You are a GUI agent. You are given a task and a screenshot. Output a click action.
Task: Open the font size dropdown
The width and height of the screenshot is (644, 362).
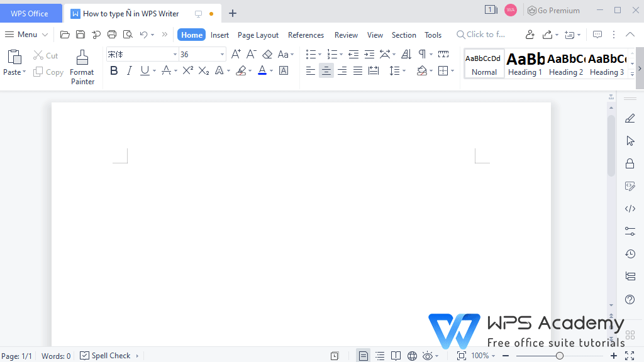222,54
